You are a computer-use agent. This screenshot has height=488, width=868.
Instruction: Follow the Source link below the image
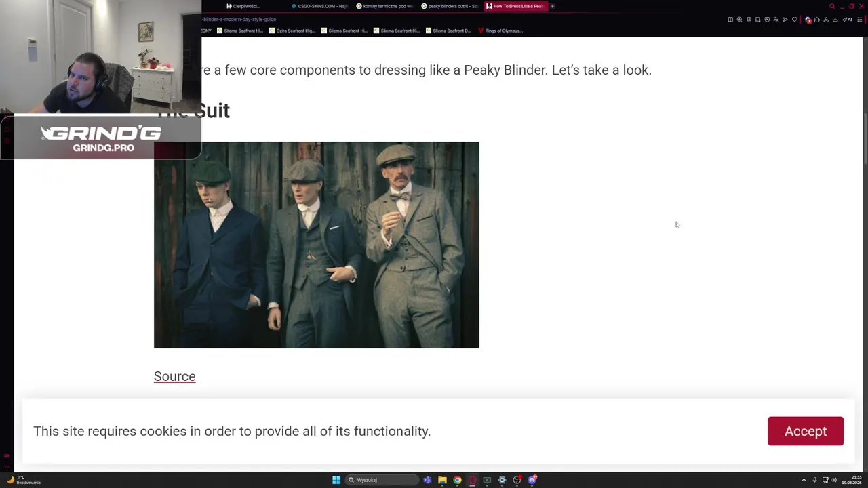[x=174, y=376]
